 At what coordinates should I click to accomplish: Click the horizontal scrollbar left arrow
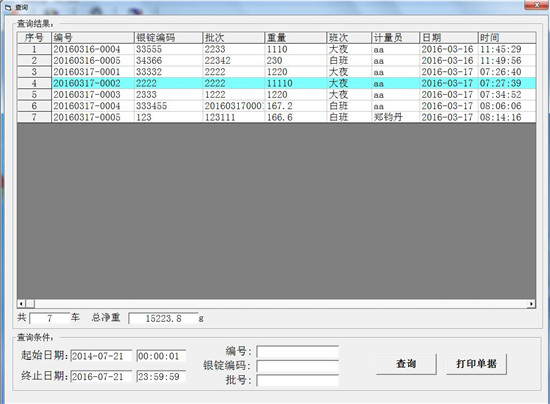pyautogui.click(x=21, y=304)
